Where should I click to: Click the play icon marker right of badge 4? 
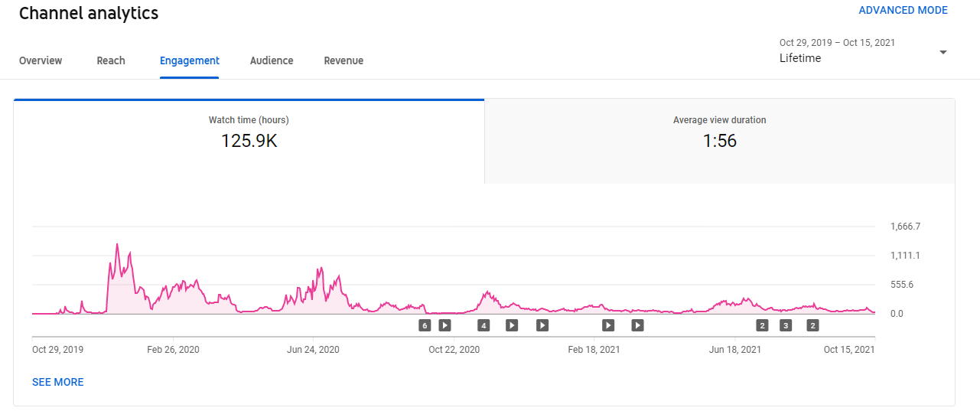point(512,325)
